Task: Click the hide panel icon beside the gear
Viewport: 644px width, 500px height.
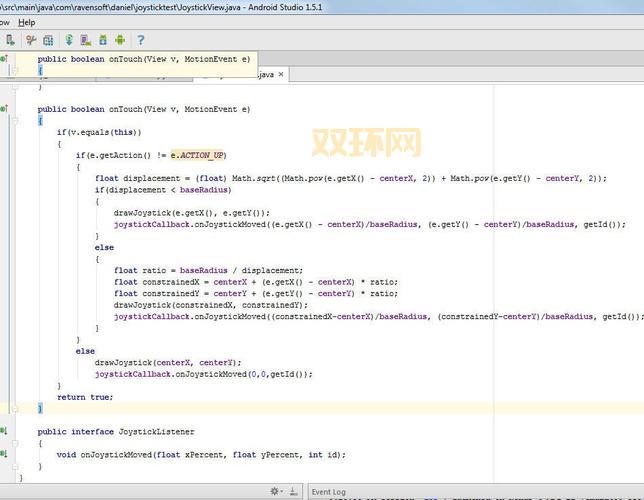Action: 291,492
